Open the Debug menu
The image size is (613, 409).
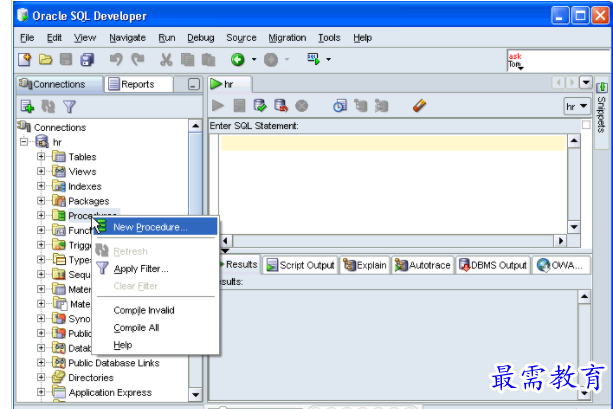tap(201, 38)
